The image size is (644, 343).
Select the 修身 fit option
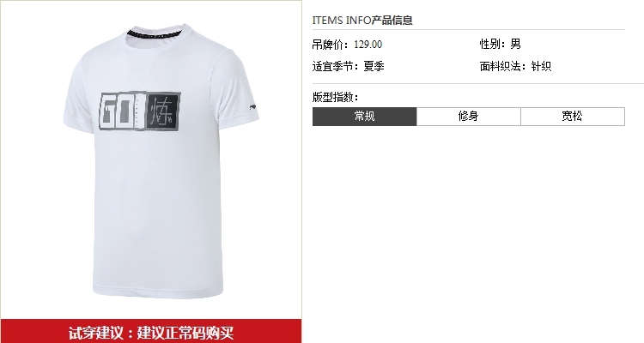click(469, 117)
